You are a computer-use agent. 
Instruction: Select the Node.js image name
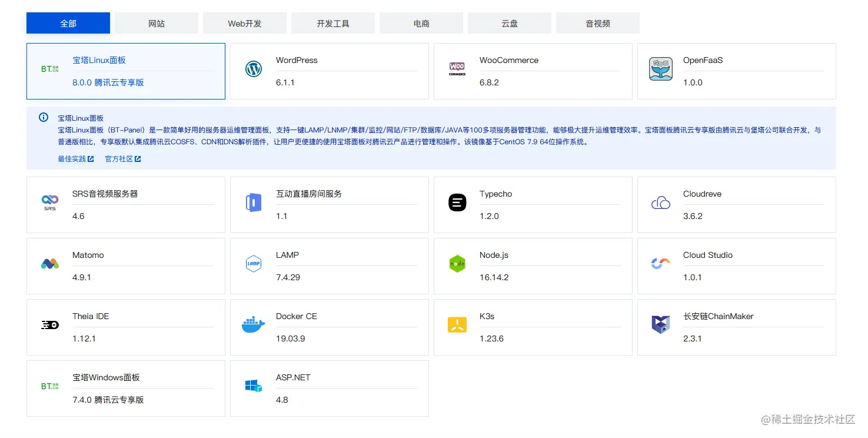(494, 255)
